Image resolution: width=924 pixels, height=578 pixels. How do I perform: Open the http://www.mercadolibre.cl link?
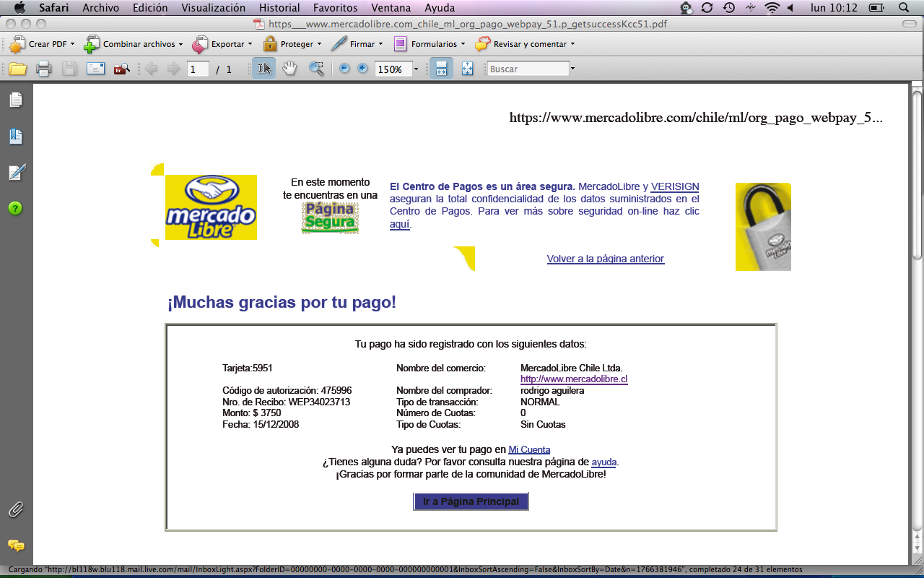(574, 379)
